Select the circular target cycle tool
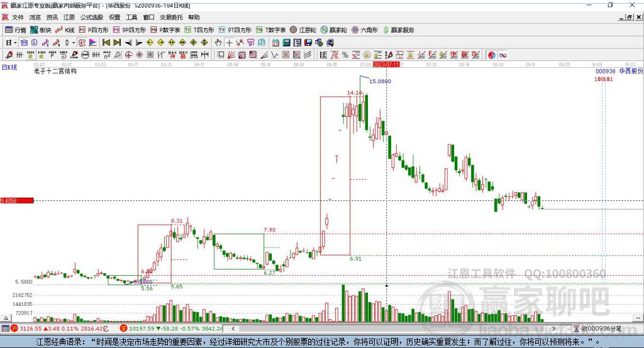Image resolution: width=644 pixels, height=348 pixels. tap(128, 55)
